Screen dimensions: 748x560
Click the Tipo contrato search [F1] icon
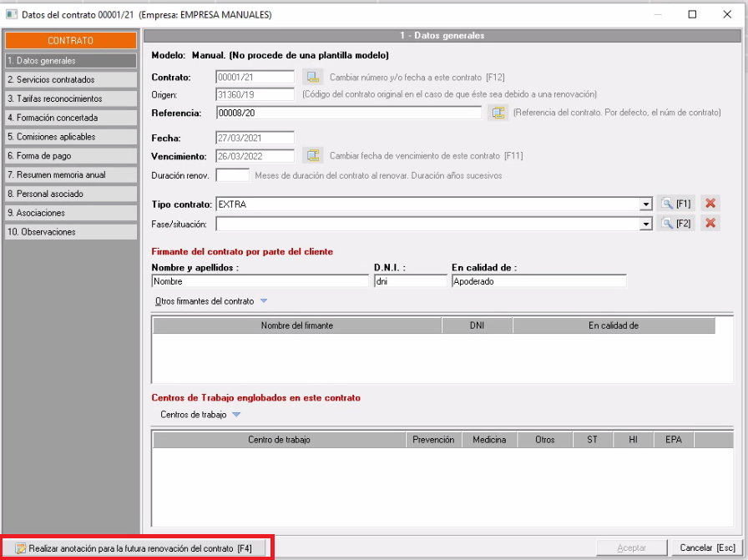675,204
